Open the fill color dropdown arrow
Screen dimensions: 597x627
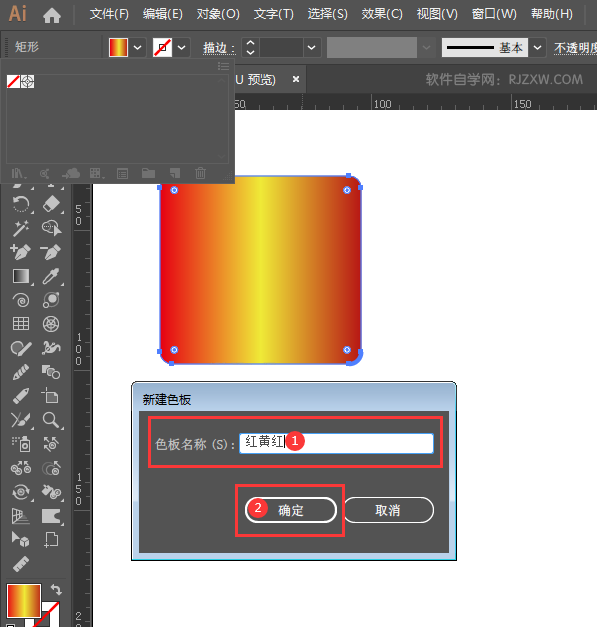[137, 48]
